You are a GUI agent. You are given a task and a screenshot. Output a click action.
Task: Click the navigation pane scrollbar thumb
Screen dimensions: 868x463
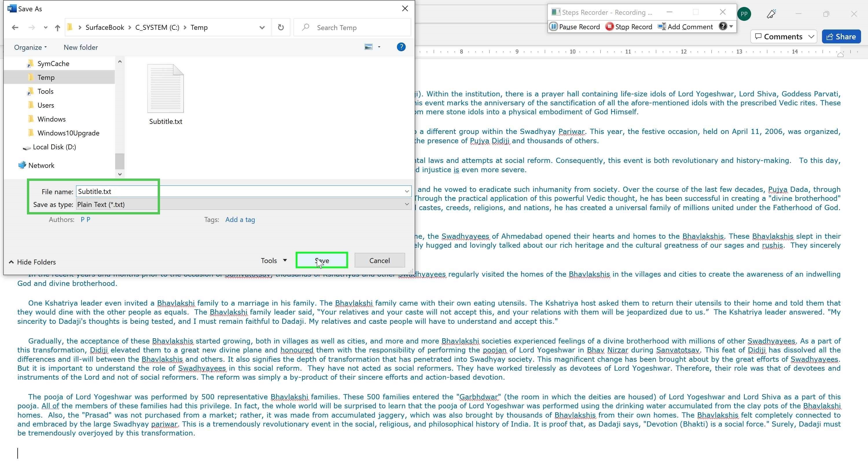(119, 161)
